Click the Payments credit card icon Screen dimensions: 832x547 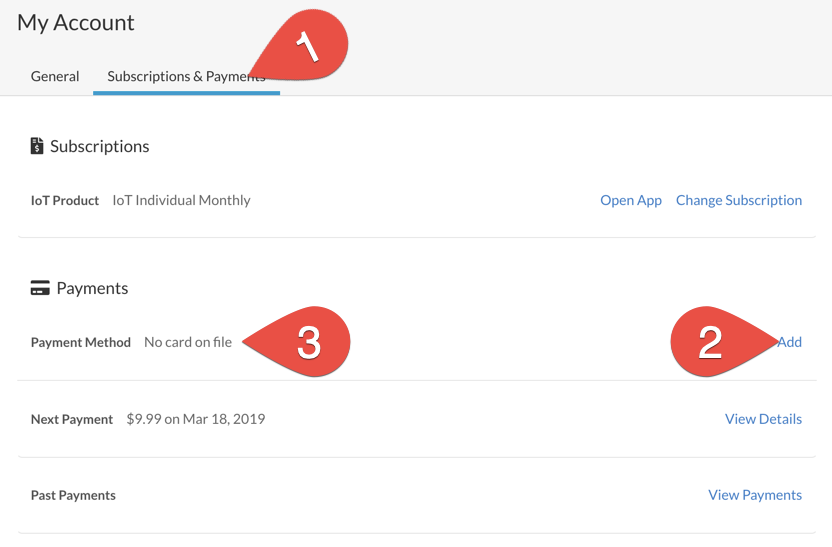coord(40,289)
